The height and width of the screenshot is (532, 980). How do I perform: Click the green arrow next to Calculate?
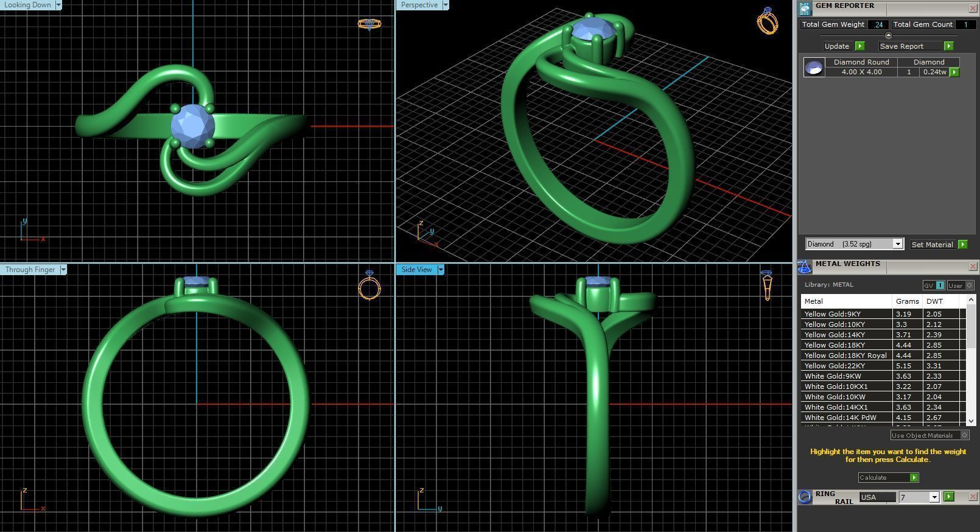point(914,478)
